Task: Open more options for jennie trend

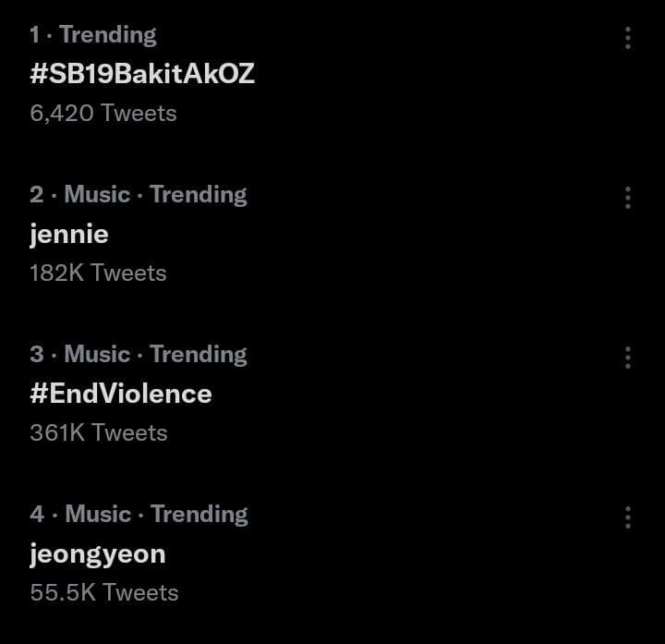Action: click(628, 198)
